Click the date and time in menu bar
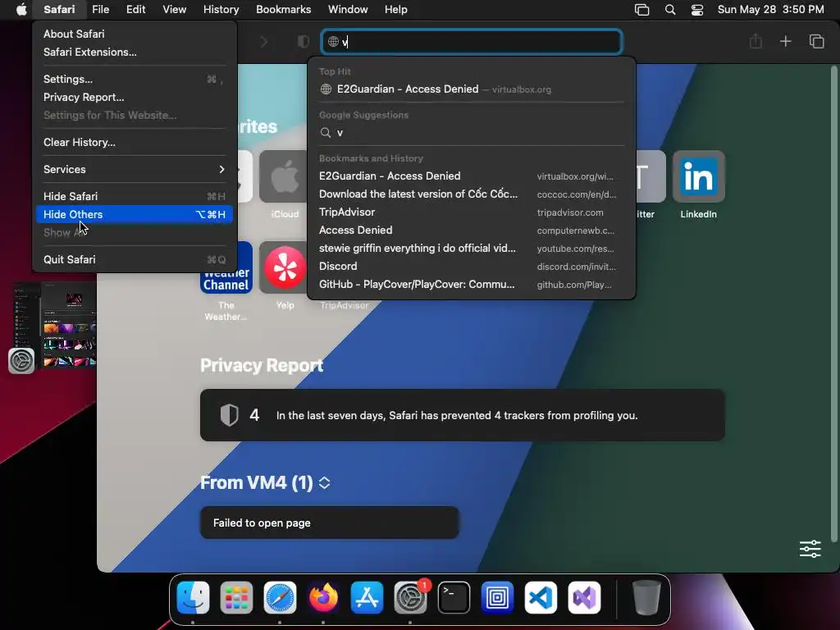 (x=770, y=10)
